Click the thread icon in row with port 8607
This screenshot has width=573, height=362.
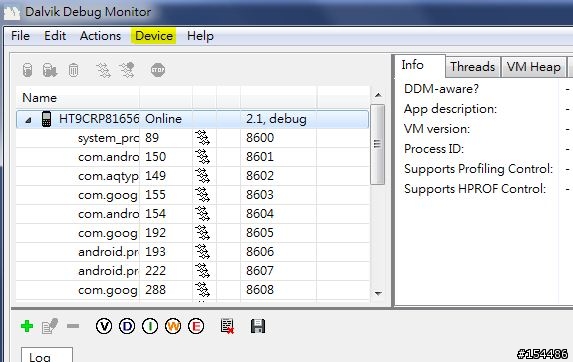(202, 271)
